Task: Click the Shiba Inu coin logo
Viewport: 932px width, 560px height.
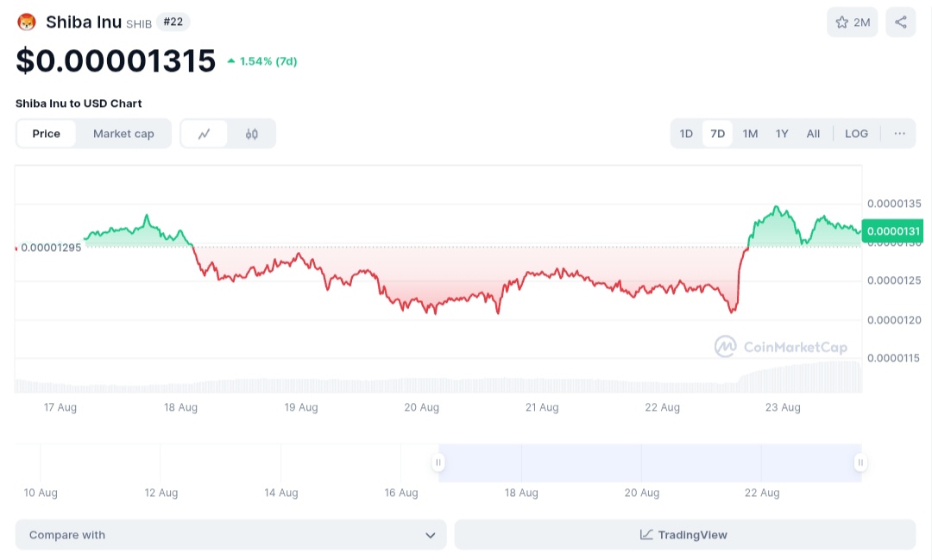Action: 27,22
